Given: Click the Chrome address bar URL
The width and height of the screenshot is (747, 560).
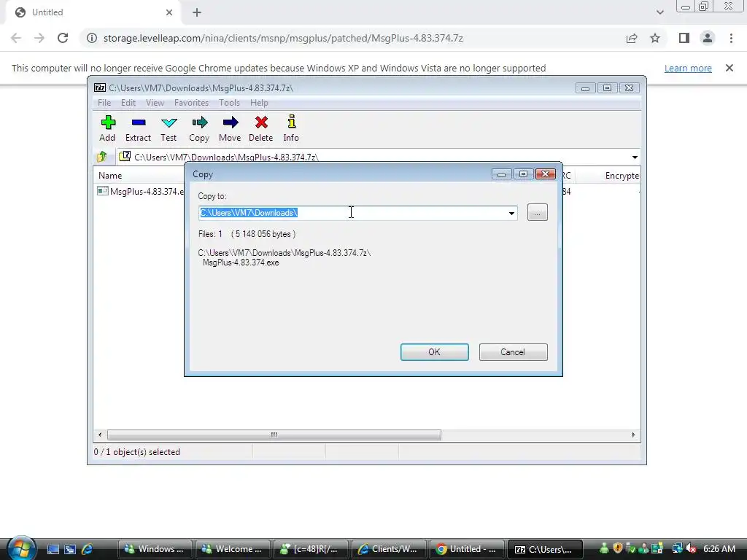Looking at the screenshot, I should coord(284,38).
